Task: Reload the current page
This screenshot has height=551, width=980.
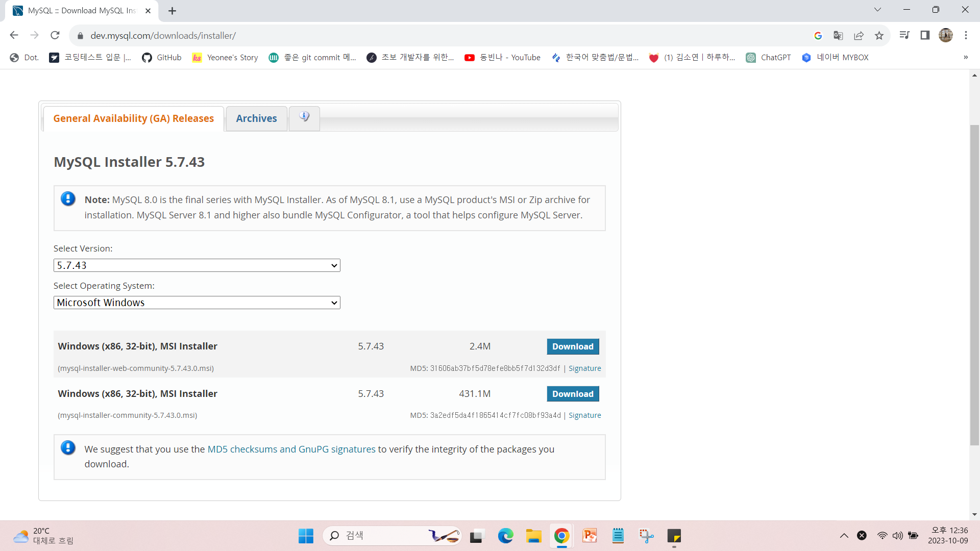Action: point(55,35)
